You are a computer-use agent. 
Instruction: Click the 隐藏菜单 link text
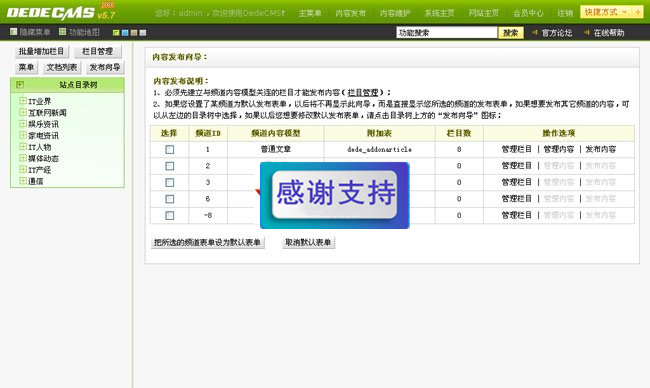pos(35,32)
